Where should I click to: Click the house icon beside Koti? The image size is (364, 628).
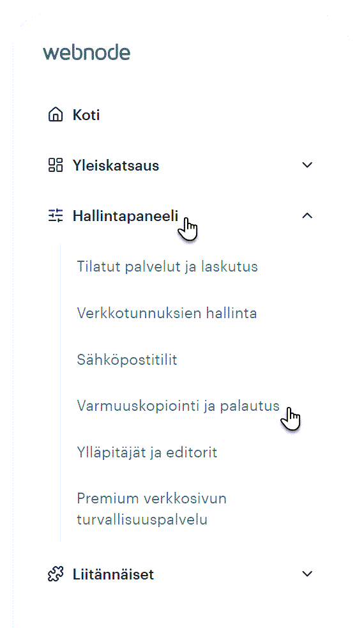[x=56, y=114]
